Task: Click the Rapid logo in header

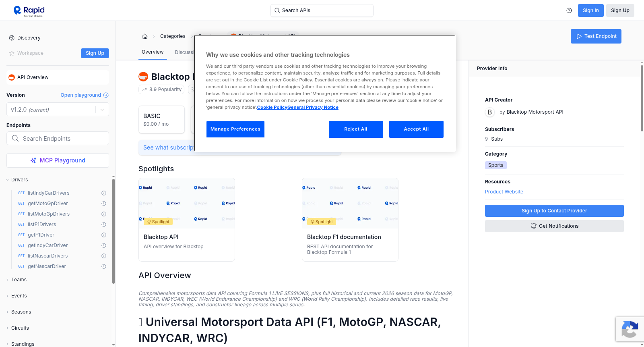Action: (x=29, y=11)
